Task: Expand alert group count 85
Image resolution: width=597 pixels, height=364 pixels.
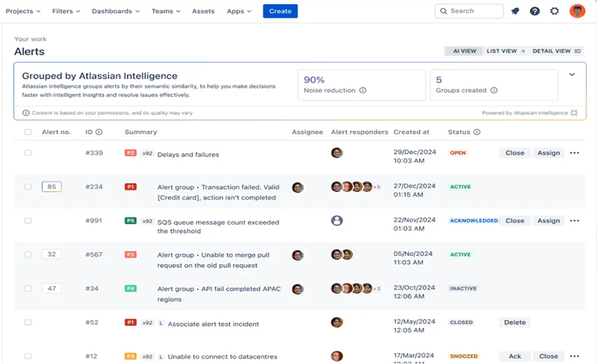Action: click(x=52, y=187)
